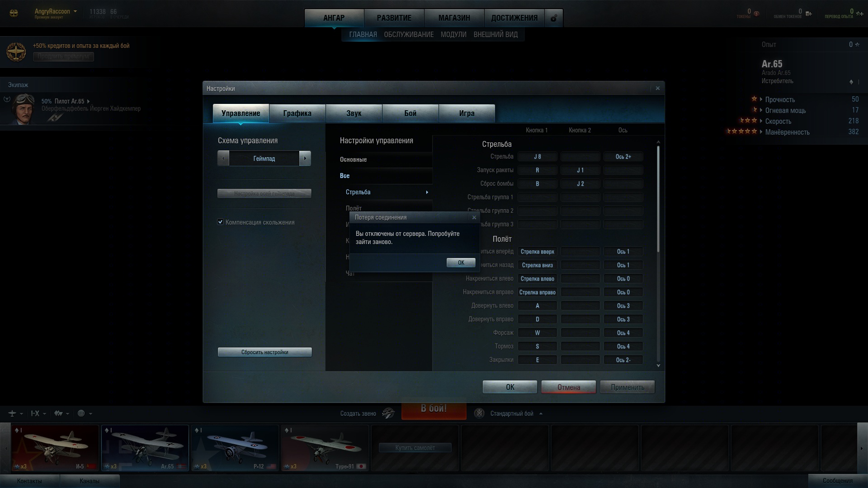Viewport: 868px width, 488px height.
Task: Open the Звук settings tab
Action: (x=354, y=113)
